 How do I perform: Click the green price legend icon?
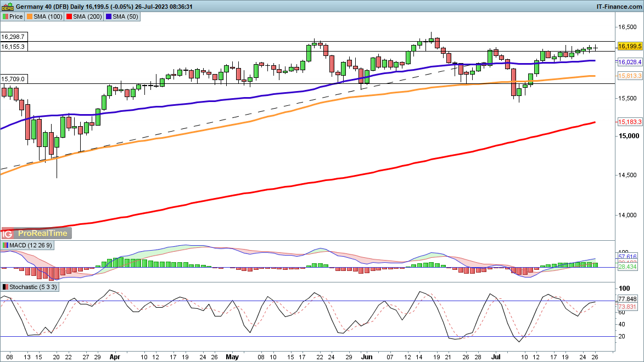pos(5,16)
